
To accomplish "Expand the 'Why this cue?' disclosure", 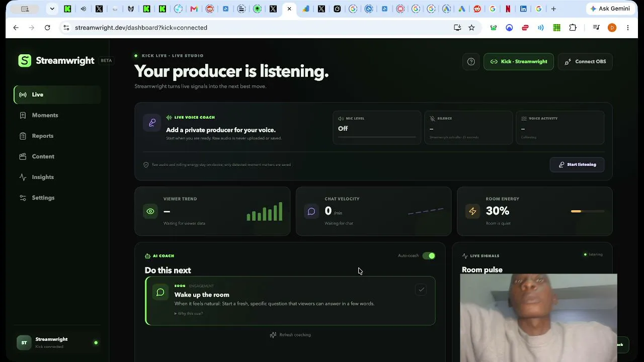I will click(x=189, y=314).
